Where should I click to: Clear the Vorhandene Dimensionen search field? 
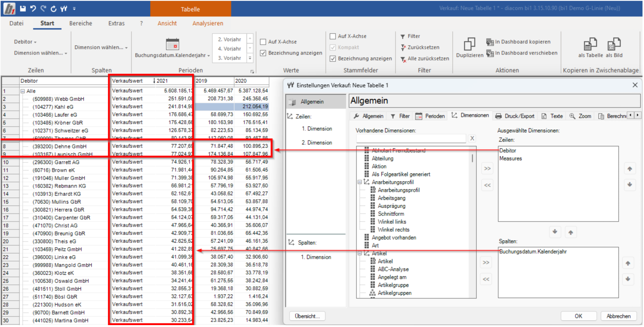point(472,139)
